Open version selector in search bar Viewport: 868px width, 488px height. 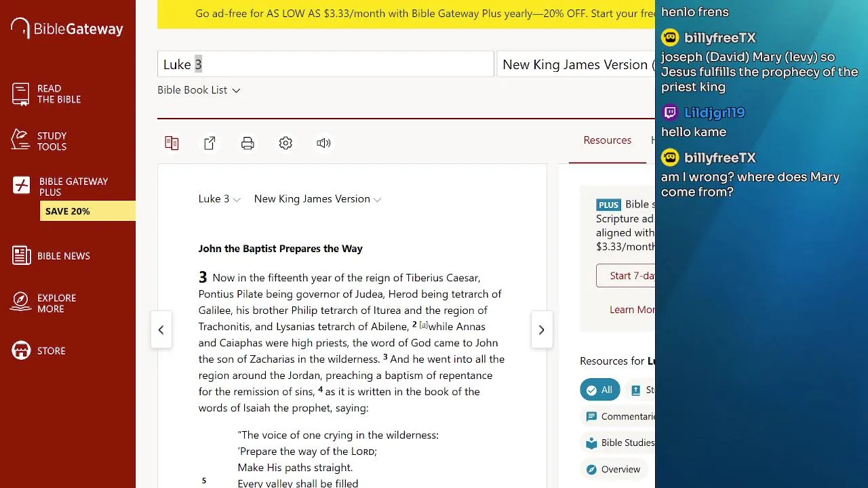point(576,64)
